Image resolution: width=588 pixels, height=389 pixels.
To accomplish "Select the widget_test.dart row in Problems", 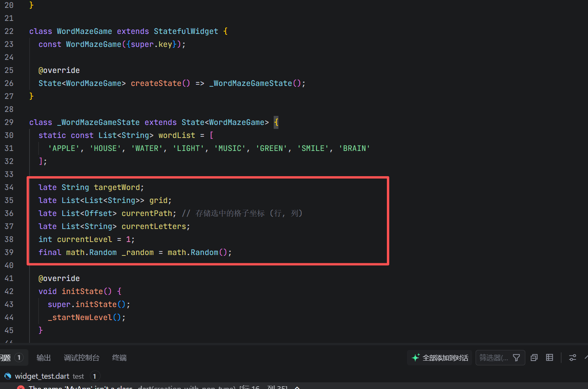I will [294, 376].
